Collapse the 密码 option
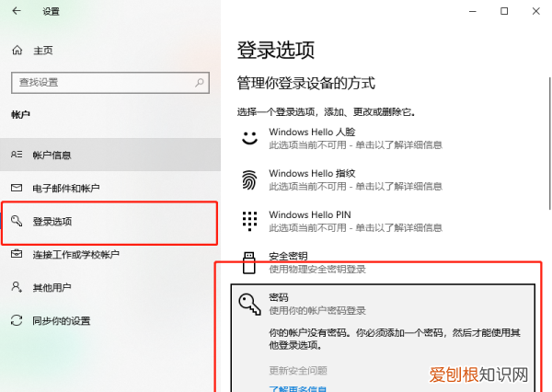The image size is (552, 392). [383, 304]
